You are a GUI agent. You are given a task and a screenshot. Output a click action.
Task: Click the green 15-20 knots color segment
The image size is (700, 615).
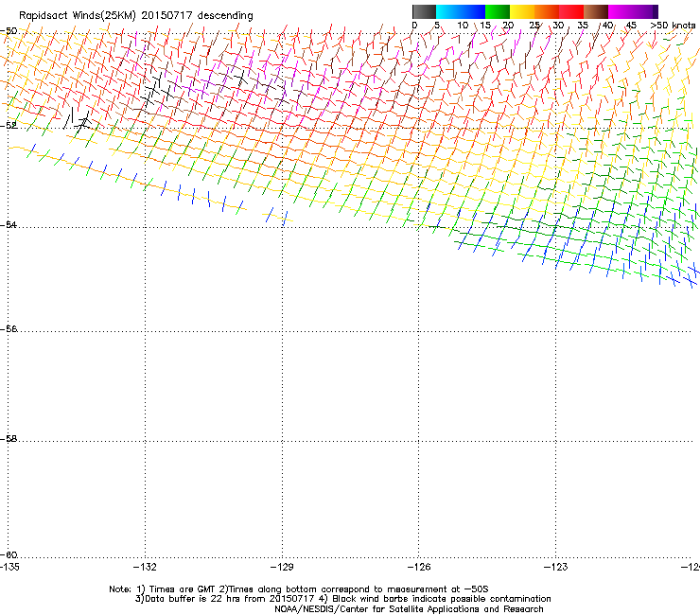point(498,11)
